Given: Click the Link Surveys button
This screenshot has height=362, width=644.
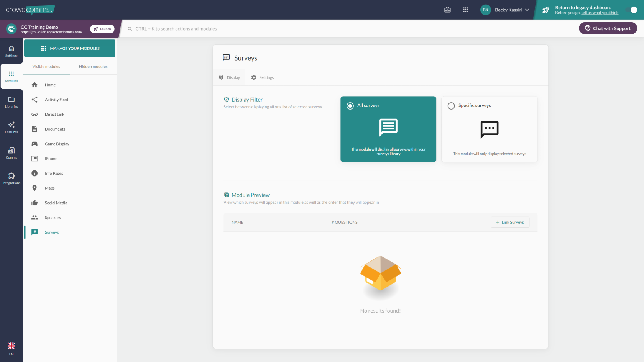Looking at the screenshot, I should tap(510, 222).
